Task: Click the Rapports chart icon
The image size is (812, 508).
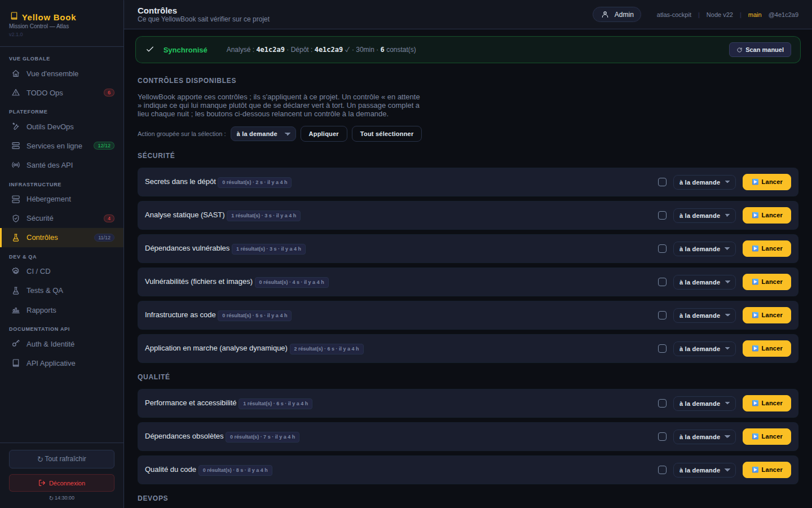Action: [16, 310]
